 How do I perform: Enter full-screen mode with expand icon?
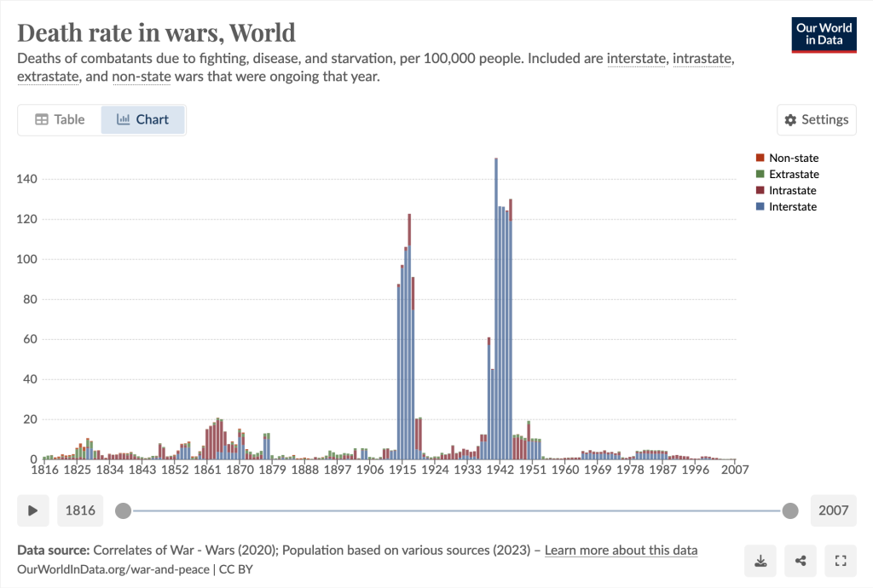(x=841, y=560)
